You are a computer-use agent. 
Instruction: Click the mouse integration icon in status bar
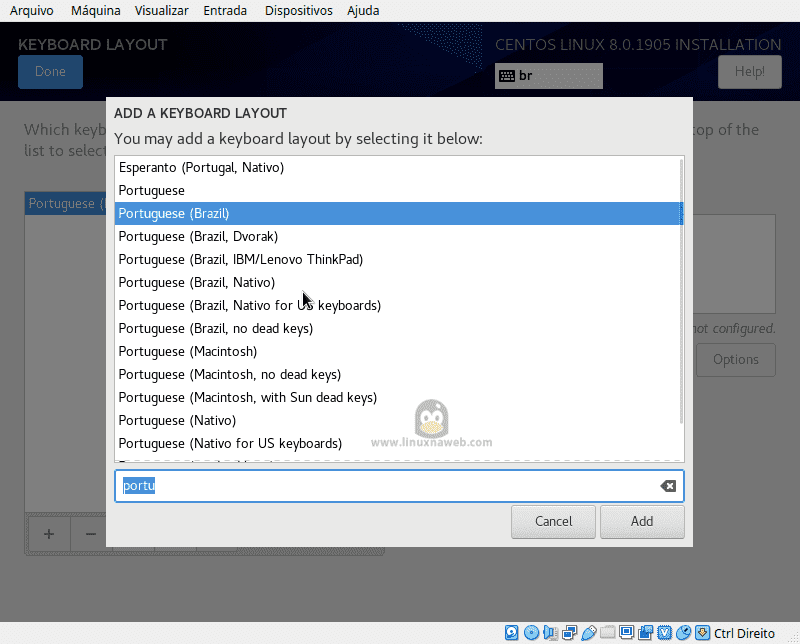point(683,633)
